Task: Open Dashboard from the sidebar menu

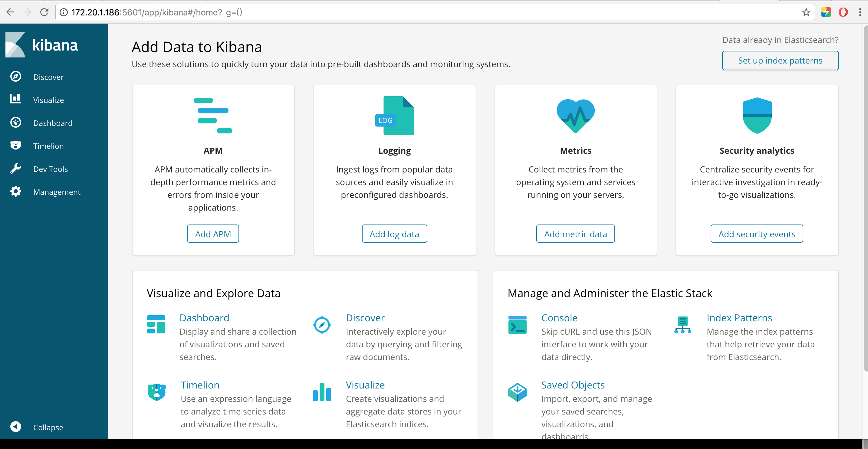Action: (53, 123)
